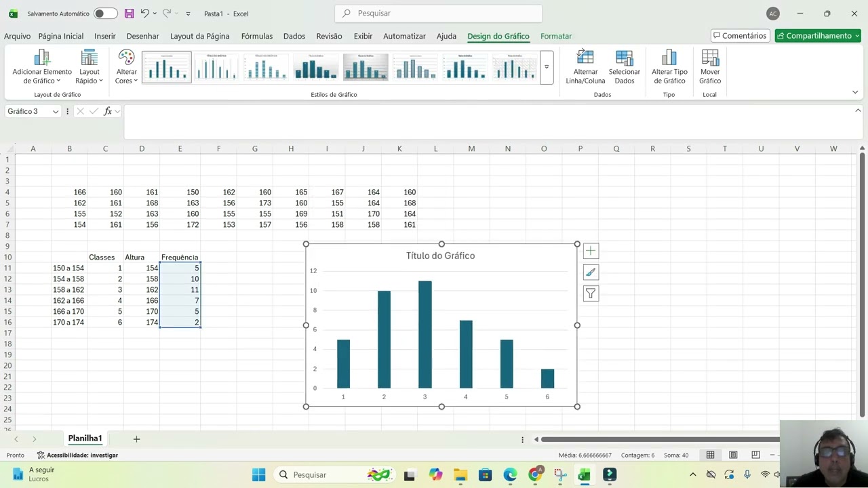The image size is (868, 488).
Task: Click the Save icon in title bar
Action: point(130,14)
